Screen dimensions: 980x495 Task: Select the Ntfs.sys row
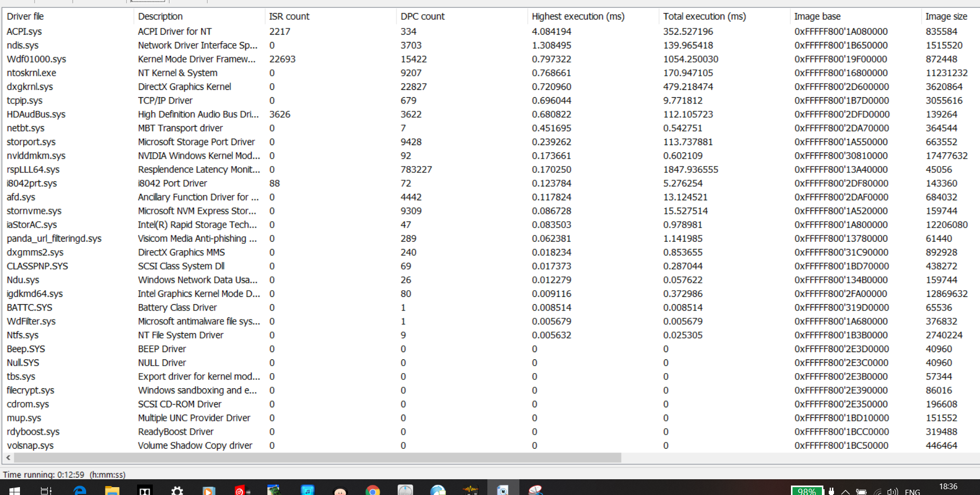coord(491,335)
